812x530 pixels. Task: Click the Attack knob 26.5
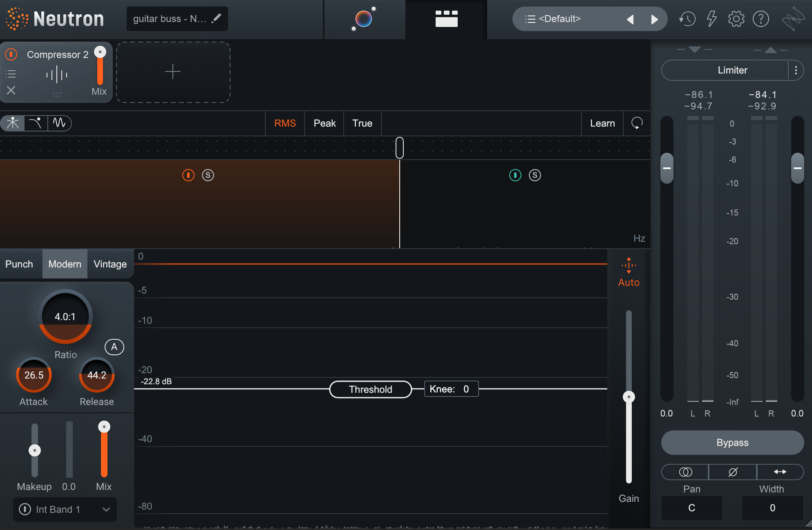(x=34, y=375)
